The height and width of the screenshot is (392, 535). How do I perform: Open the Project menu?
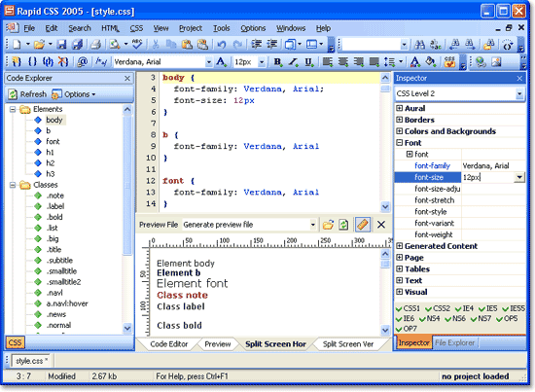(x=191, y=28)
